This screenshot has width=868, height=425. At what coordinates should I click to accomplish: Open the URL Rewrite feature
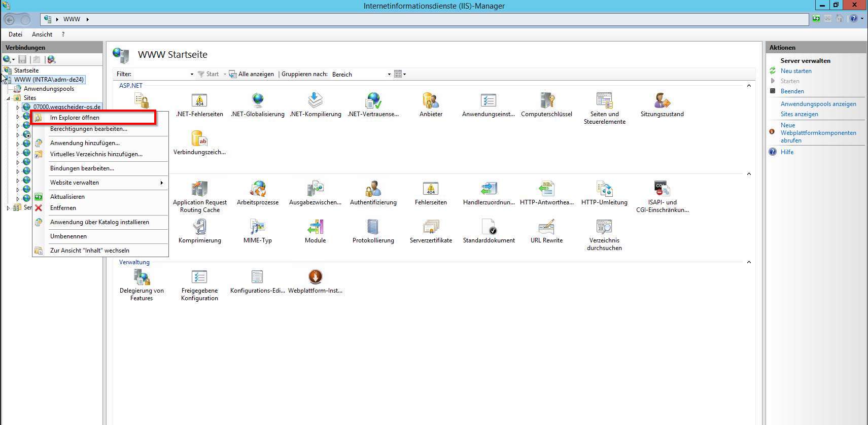546,231
